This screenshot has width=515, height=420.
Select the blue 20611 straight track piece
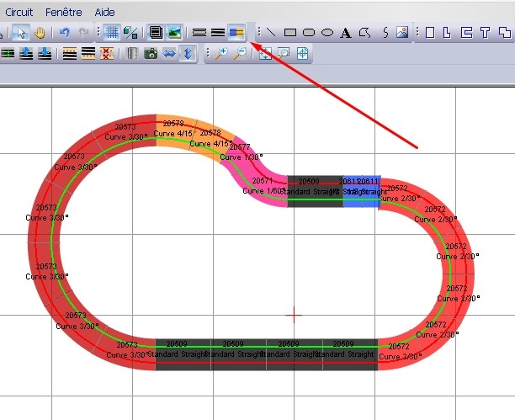click(362, 191)
